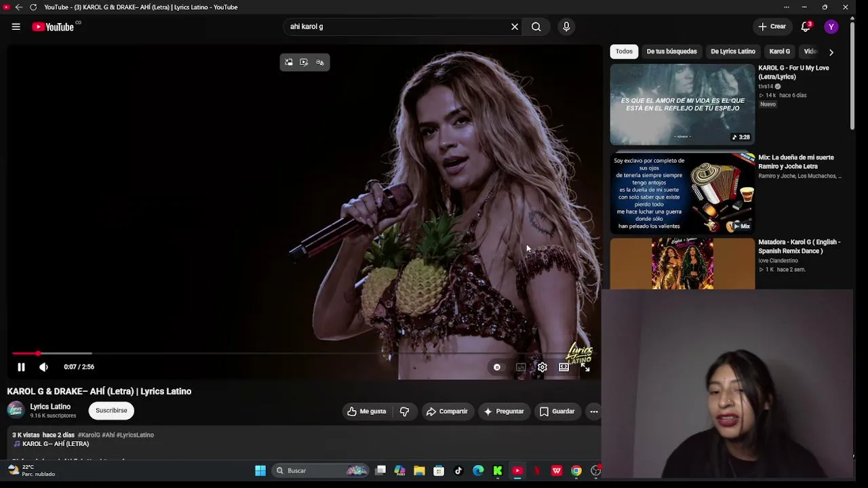This screenshot has height=488, width=868.
Task: Click the middle overlay play icon on video
Action: pyautogui.click(x=304, y=62)
